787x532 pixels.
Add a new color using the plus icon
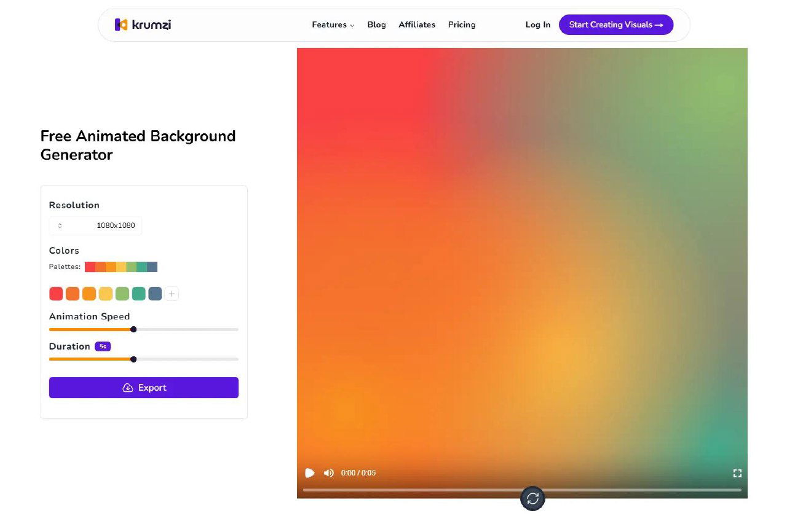172,294
